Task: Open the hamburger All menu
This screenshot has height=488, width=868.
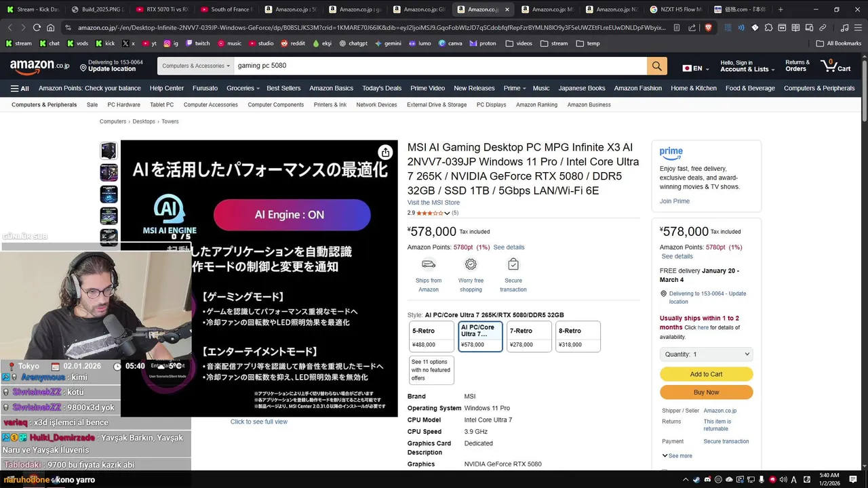Action: [x=20, y=88]
